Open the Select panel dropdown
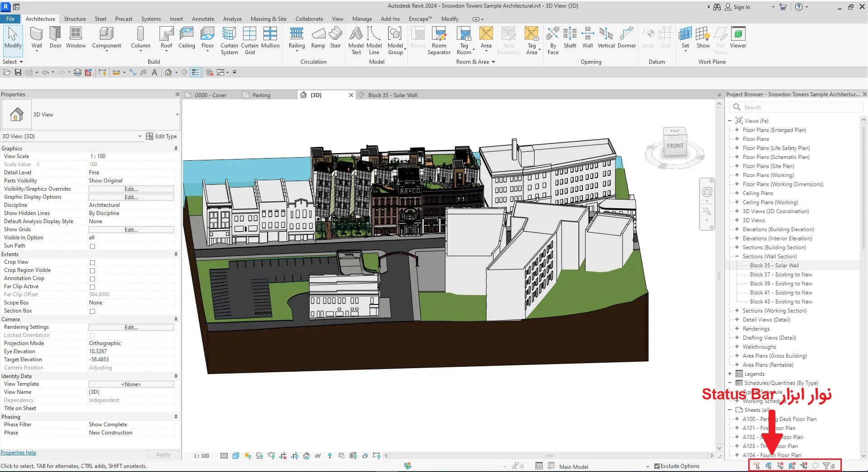This screenshot has width=868, height=472. 13,62
